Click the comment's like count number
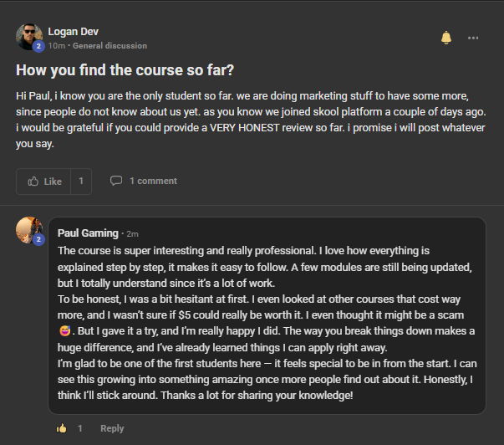Image resolution: width=504 pixels, height=445 pixels. point(79,428)
